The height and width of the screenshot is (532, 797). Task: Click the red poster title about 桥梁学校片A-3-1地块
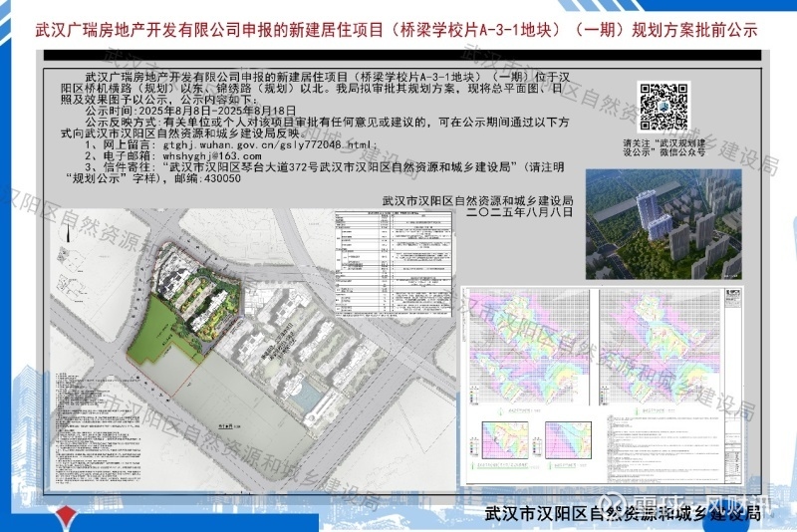[x=397, y=30]
